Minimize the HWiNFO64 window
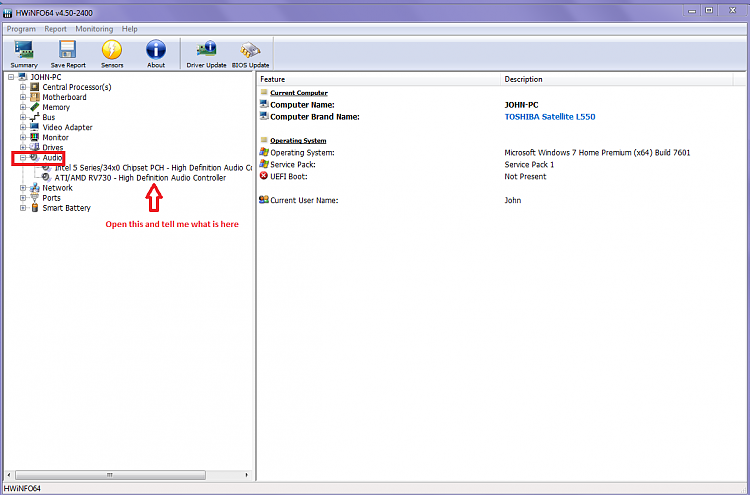Image resolution: width=750 pixels, height=495 pixels. (x=692, y=10)
